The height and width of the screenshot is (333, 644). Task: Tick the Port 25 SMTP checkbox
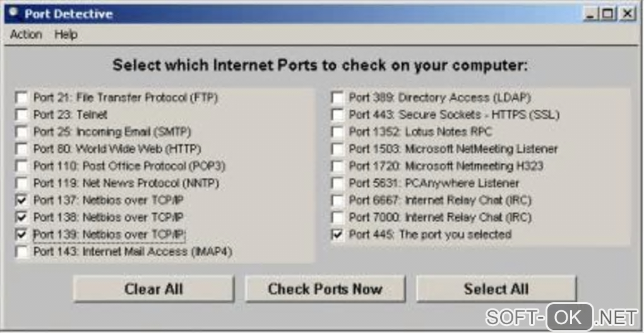[x=22, y=132]
